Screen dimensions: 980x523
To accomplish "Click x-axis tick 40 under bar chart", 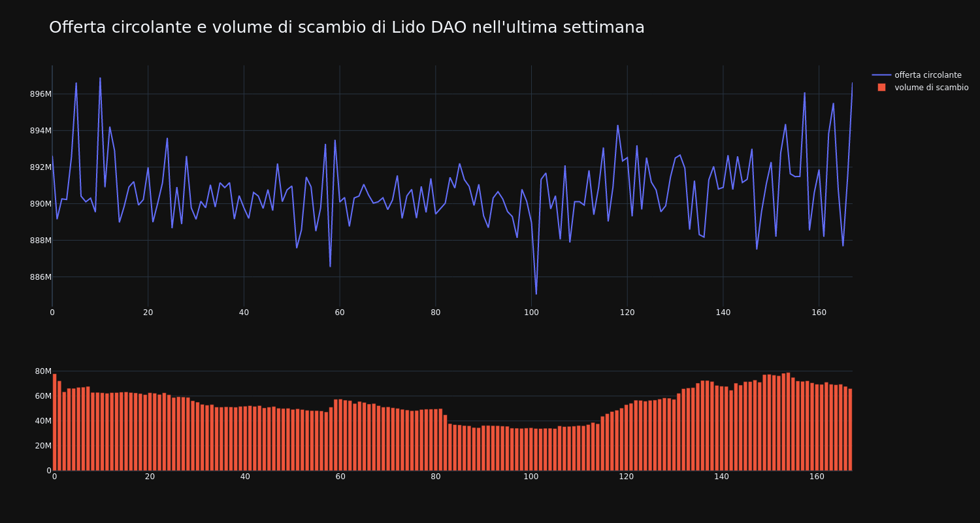I will tap(245, 477).
